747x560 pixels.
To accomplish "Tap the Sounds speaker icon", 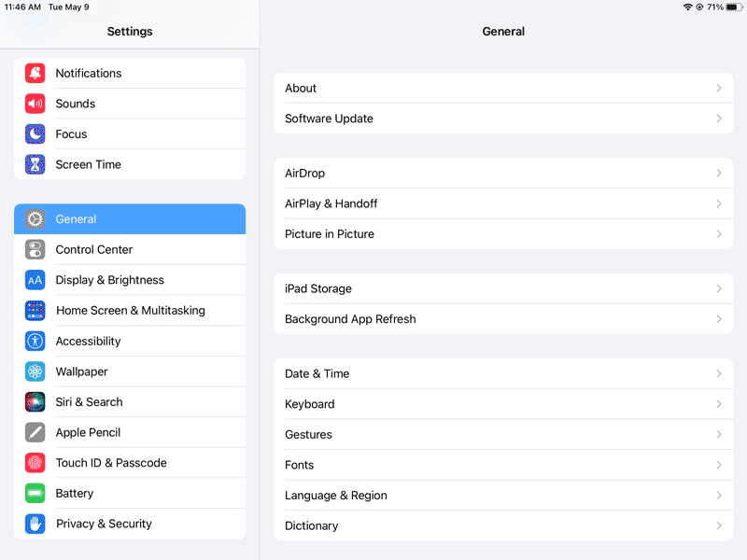I will click(35, 104).
